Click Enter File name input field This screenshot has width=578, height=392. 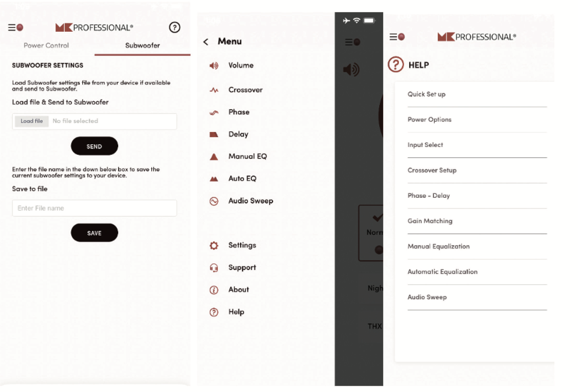tap(94, 208)
